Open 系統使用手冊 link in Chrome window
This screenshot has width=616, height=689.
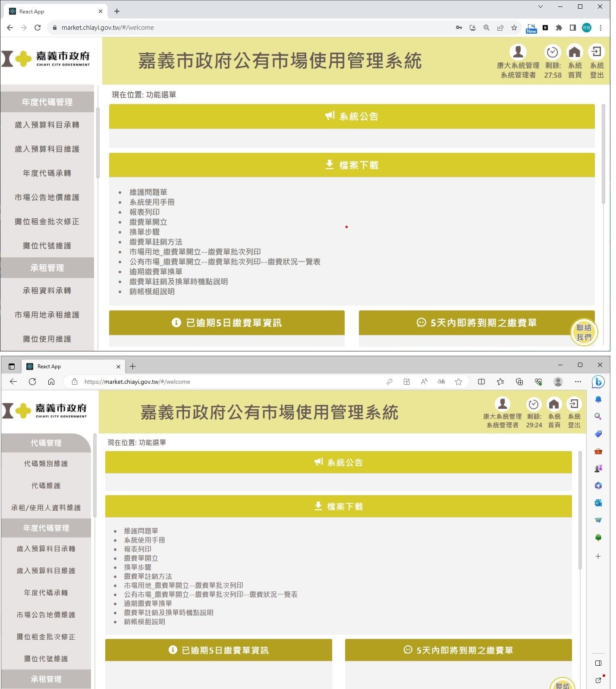point(152,202)
